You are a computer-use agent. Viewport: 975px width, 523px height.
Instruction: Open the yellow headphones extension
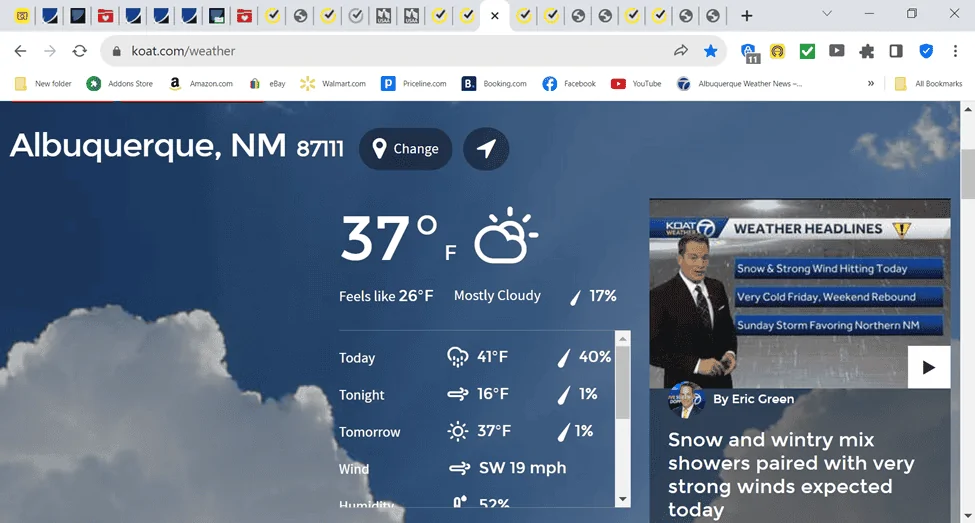click(777, 51)
